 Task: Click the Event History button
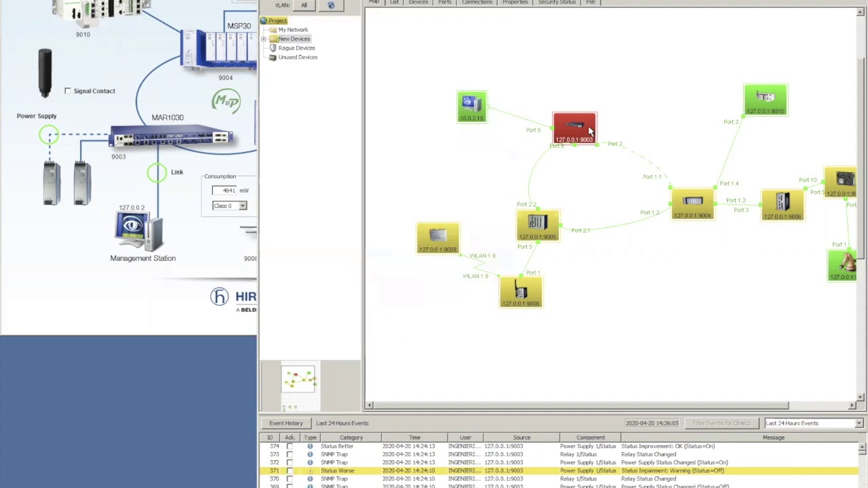coord(286,423)
